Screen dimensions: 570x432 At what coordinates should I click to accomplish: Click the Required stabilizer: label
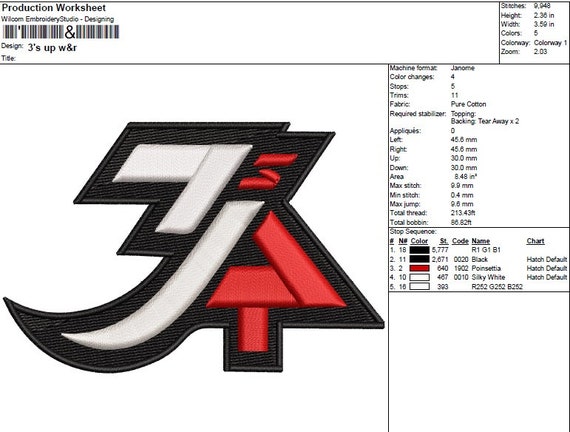tap(418, 114)
